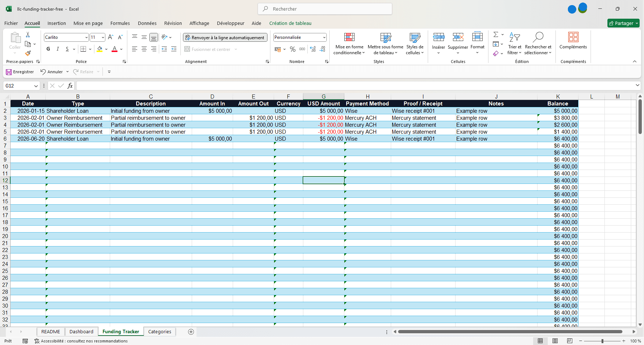The height and width of the screenshot is (345, 644).
Task: Click the Insérer cells button
Action: 438,42
